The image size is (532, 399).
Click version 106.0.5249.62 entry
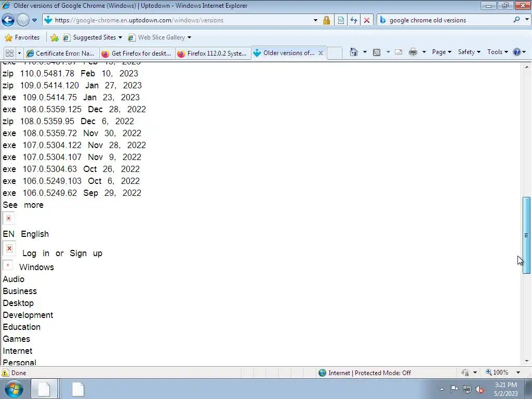tap(72, 193)
